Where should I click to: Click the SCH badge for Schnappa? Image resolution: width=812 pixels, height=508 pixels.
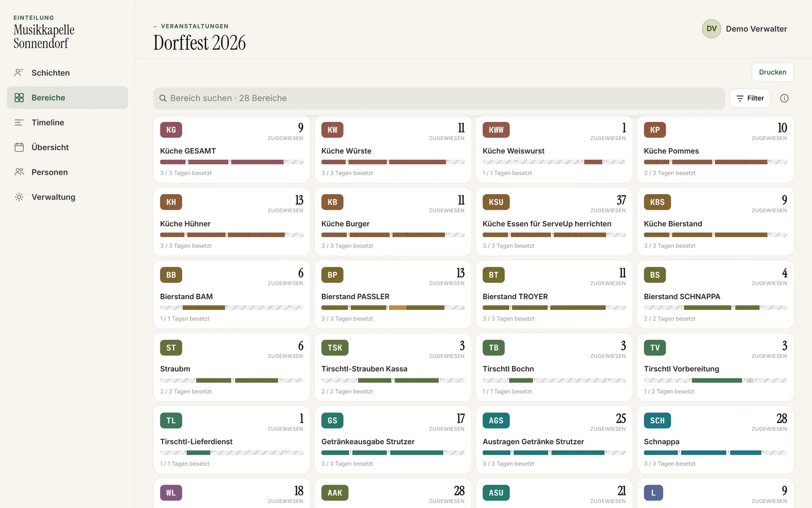pos(657,421)
